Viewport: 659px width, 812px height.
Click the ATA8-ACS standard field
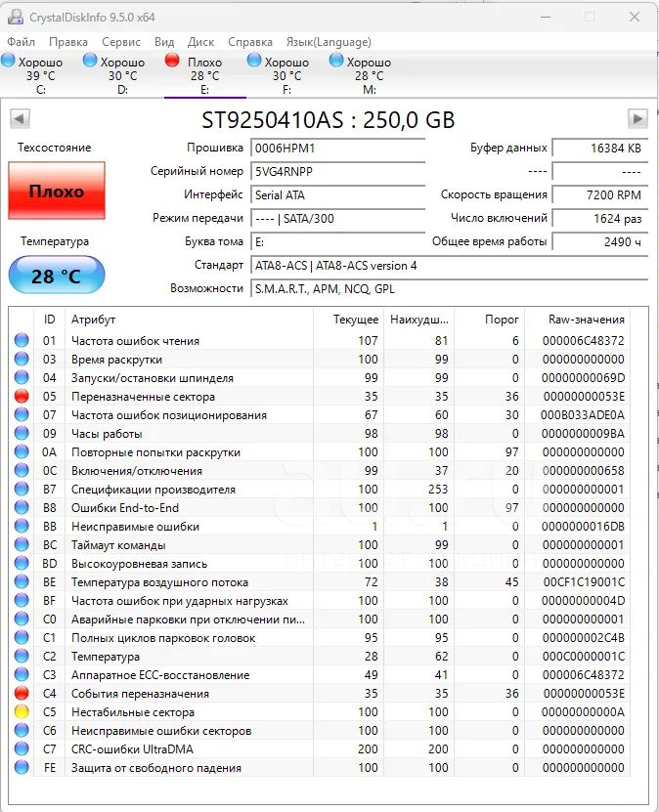point(449,266)
